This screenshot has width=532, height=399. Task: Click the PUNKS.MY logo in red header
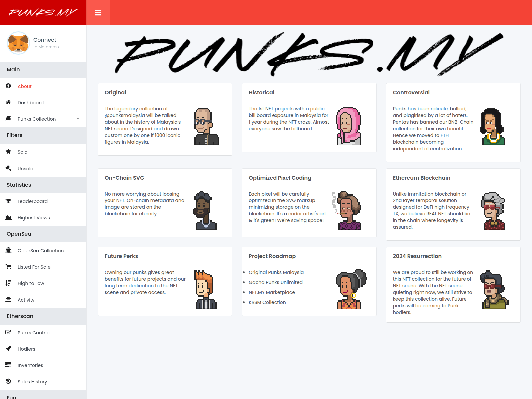43,13
